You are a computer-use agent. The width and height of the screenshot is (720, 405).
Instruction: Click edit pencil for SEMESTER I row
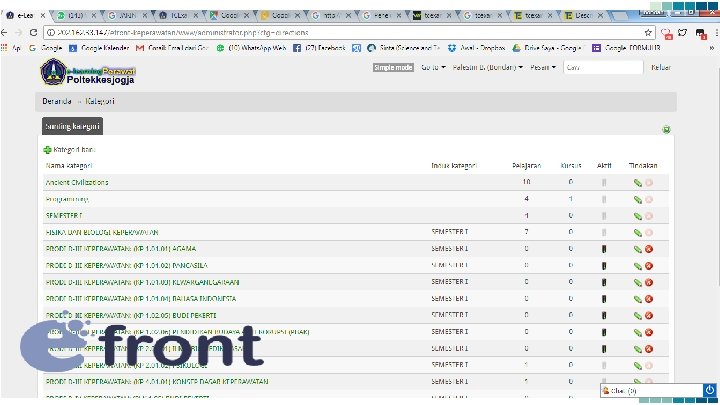637,216
